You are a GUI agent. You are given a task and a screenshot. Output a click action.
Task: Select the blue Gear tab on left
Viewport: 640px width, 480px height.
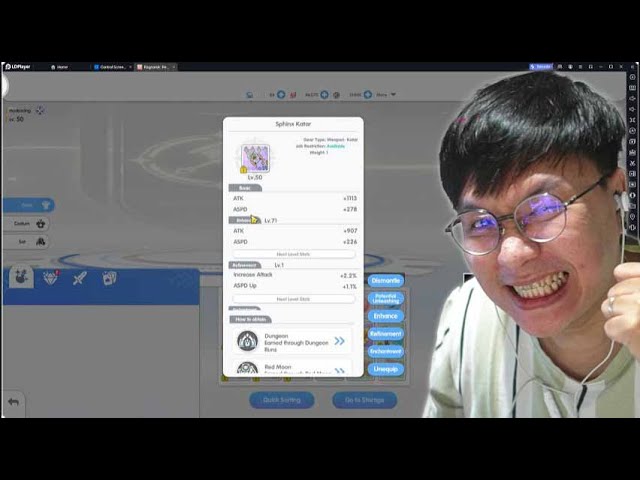click(x=28, y=205)
